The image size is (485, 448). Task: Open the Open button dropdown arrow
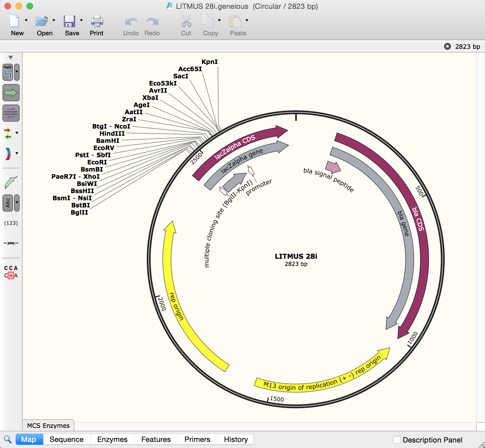54,20
